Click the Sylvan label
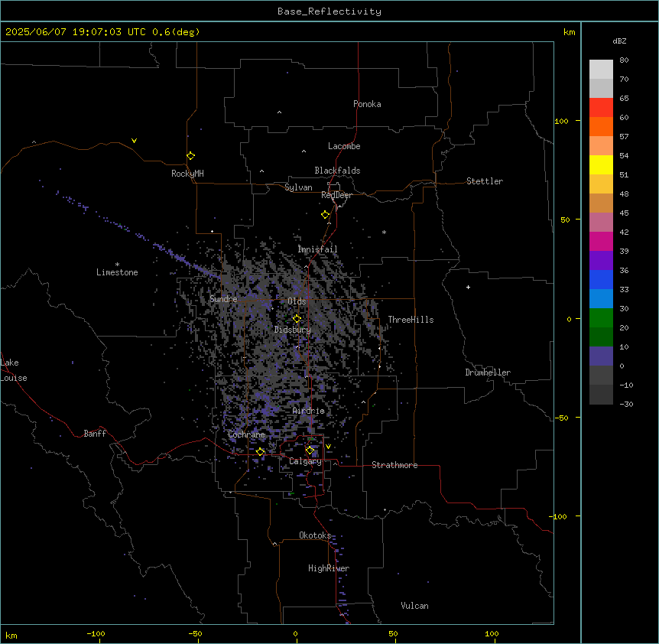The image size is (659, 644). click(x=298, y=187)
